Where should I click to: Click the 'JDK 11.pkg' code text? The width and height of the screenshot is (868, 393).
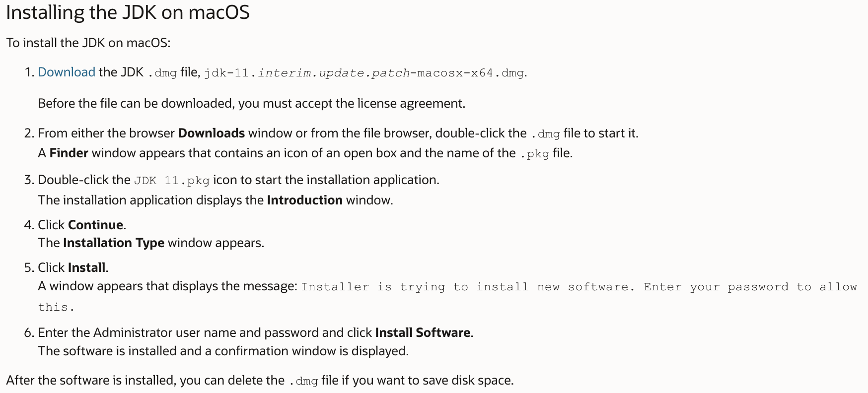pos(172,180)
